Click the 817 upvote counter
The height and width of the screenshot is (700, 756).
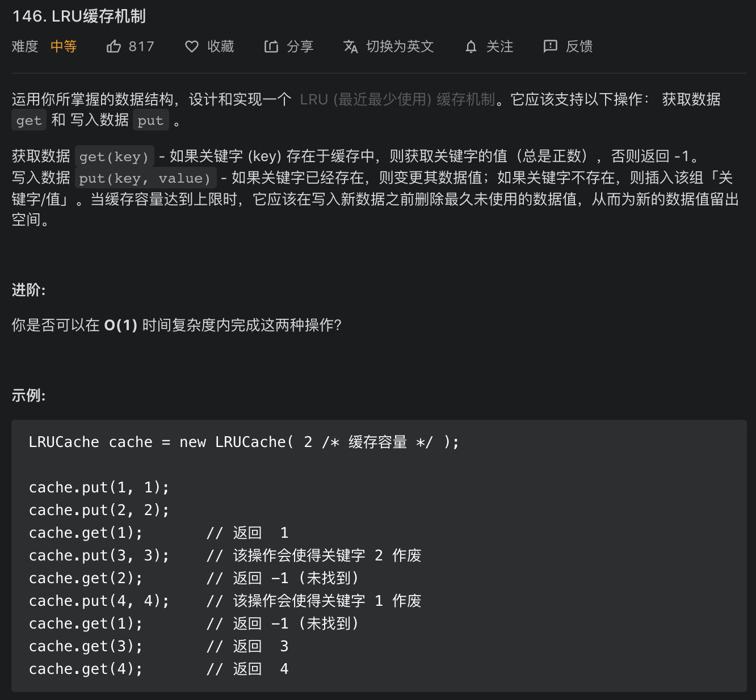tap(141, 47)
